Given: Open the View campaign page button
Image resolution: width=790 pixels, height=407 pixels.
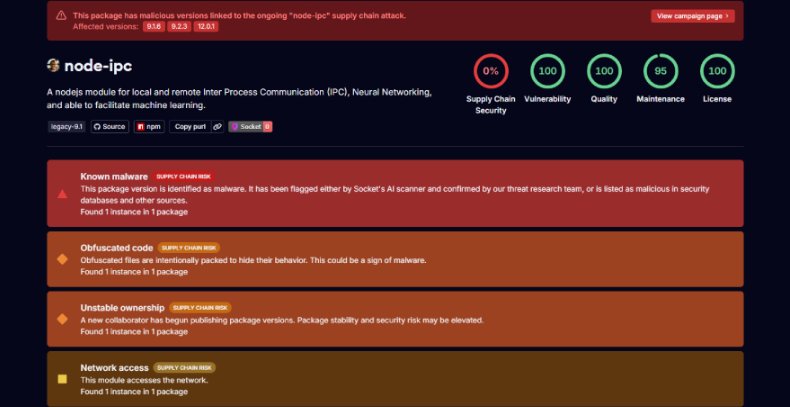Looking at the screenshot, I should click(693, 16).
